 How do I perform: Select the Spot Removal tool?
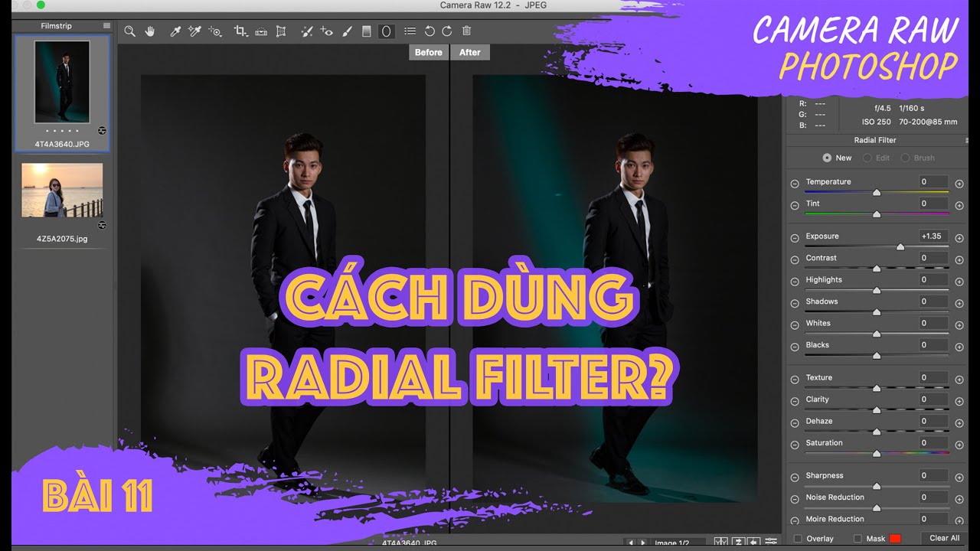point(306,31)
